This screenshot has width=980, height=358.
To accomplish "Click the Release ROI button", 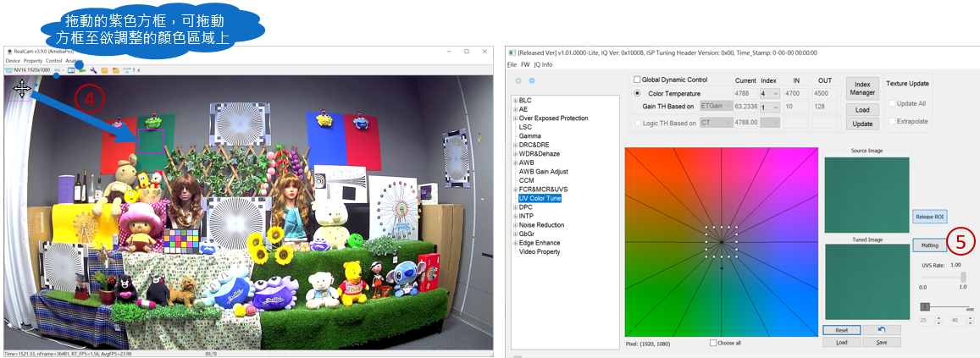I will [x=929, y=217].
